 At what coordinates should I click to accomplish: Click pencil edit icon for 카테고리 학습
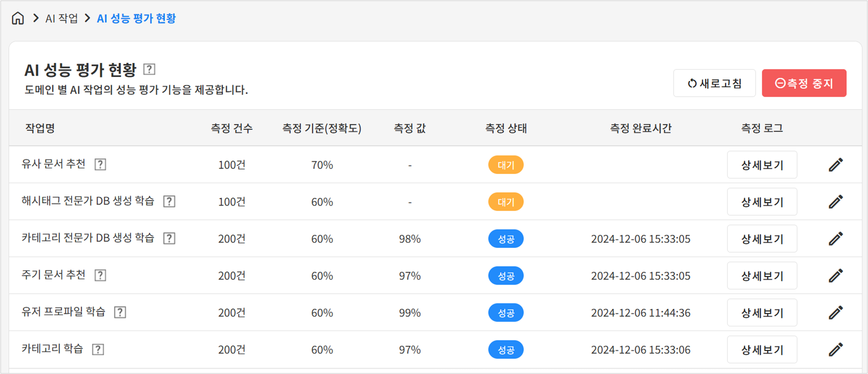835,350
